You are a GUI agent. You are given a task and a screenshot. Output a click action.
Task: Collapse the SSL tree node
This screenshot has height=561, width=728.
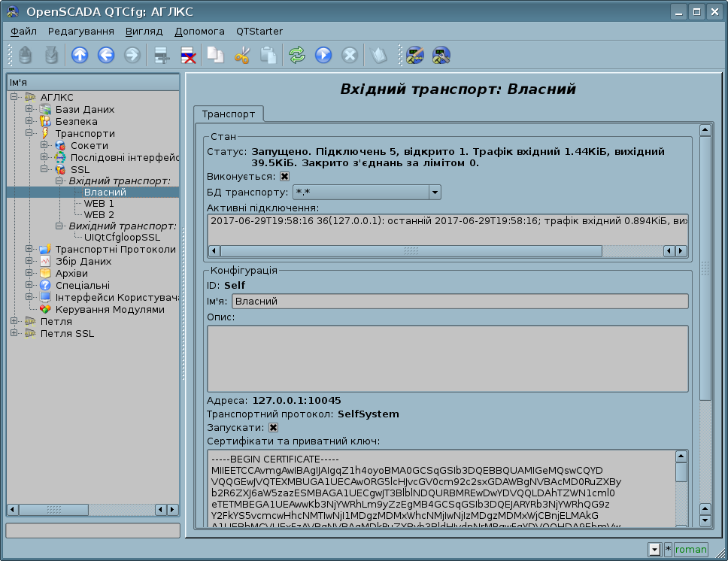coord(44,170)
